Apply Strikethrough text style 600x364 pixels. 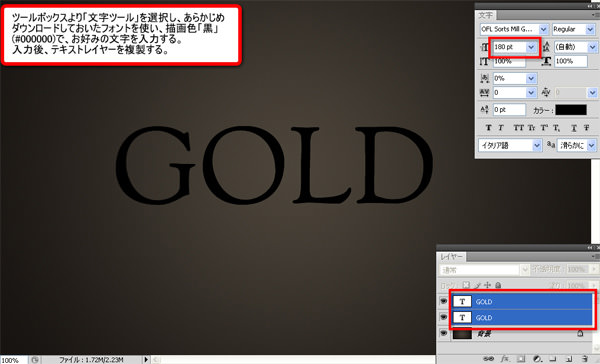pos(586,128)
